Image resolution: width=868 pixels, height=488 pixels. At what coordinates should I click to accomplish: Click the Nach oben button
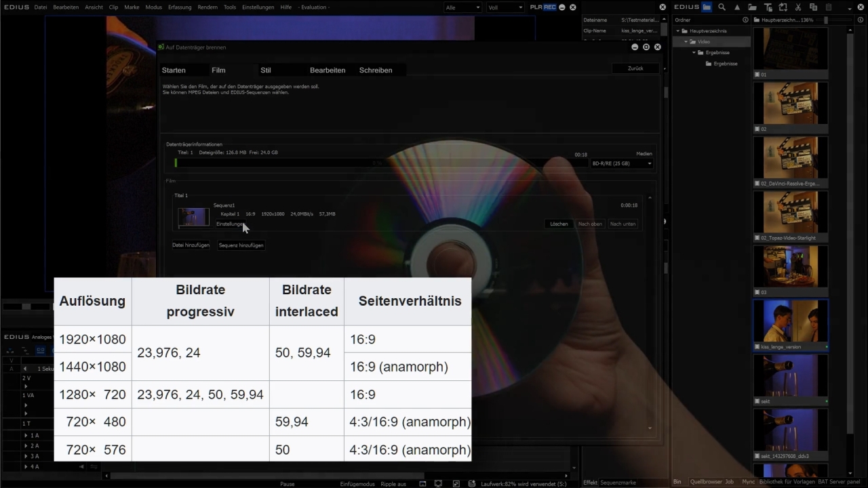[590, 224]
